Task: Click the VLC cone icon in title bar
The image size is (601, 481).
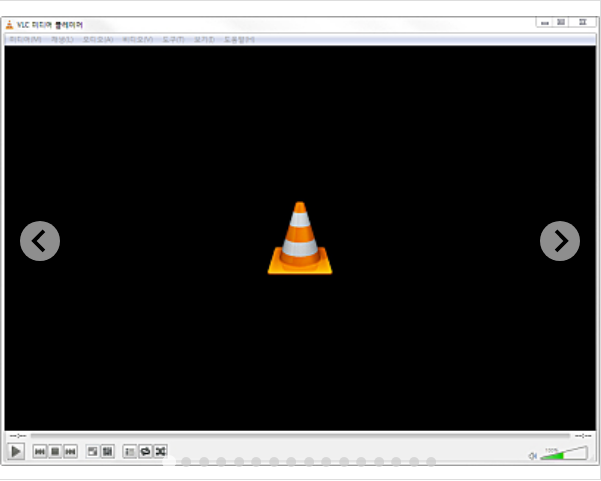Action: tap(10, 25)
